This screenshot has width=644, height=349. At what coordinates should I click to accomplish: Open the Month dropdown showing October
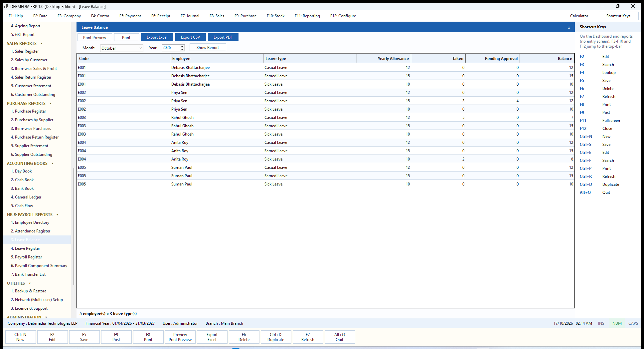pos(121,48)
